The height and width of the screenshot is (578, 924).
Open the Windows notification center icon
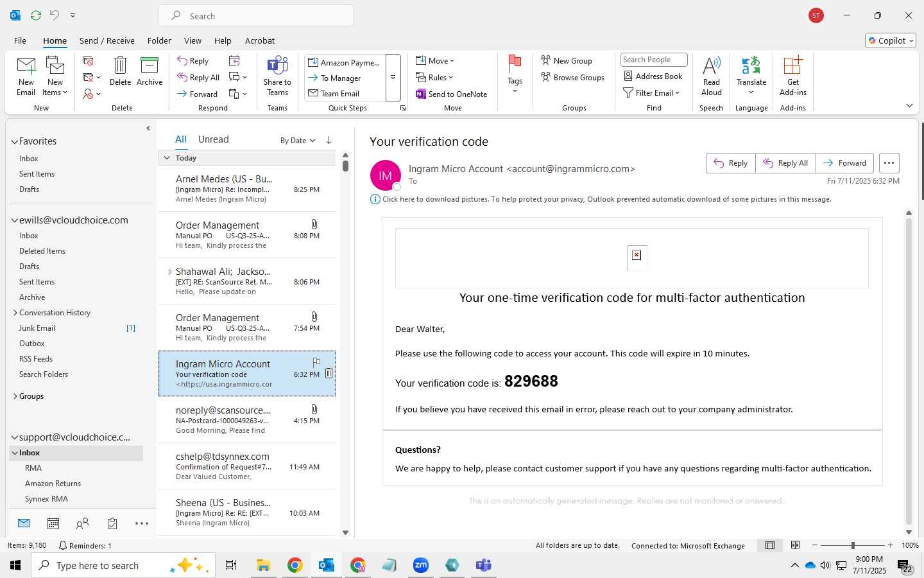905,566
